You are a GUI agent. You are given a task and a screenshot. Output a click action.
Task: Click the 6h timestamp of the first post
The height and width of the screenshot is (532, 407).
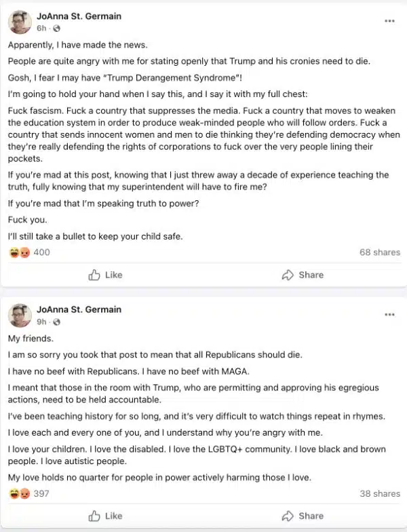(x=41, y=28)
